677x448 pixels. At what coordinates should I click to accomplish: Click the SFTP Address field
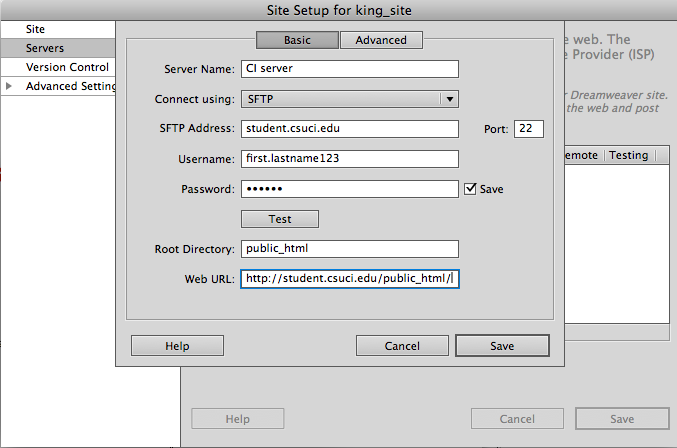[x=349, y=129]
